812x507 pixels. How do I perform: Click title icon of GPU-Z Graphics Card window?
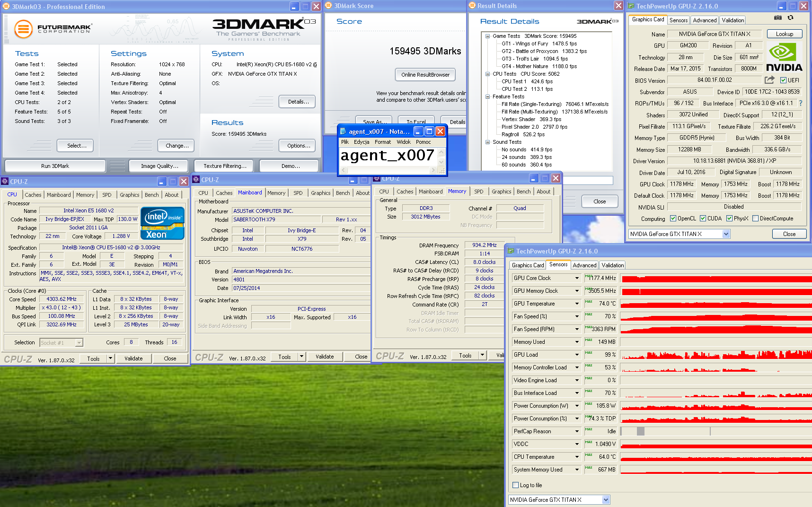pos(631,6)
